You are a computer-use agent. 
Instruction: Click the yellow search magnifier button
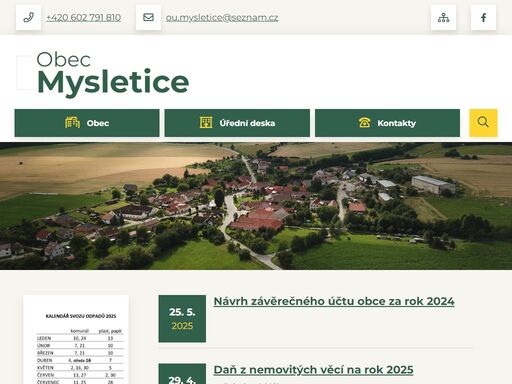tap(483, 123)
